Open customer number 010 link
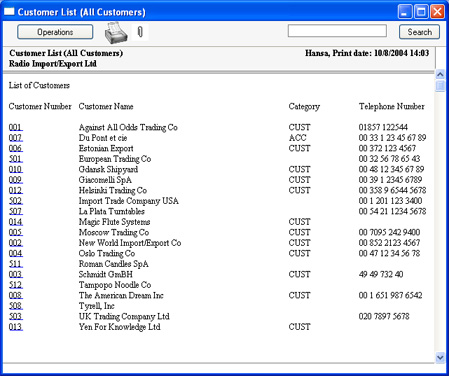 pyautogui.click(x=16, y=169)
